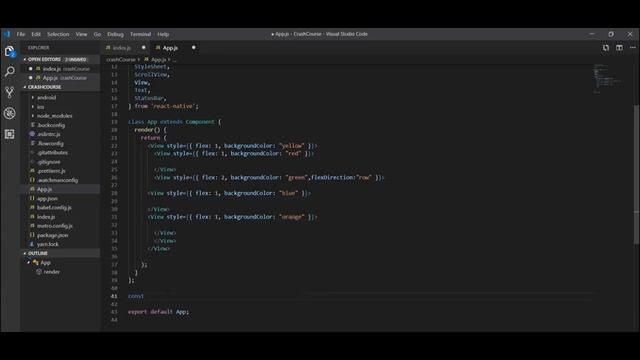Click "yellow" color string on line 22

pyautogui.click(x=292, y=146)
